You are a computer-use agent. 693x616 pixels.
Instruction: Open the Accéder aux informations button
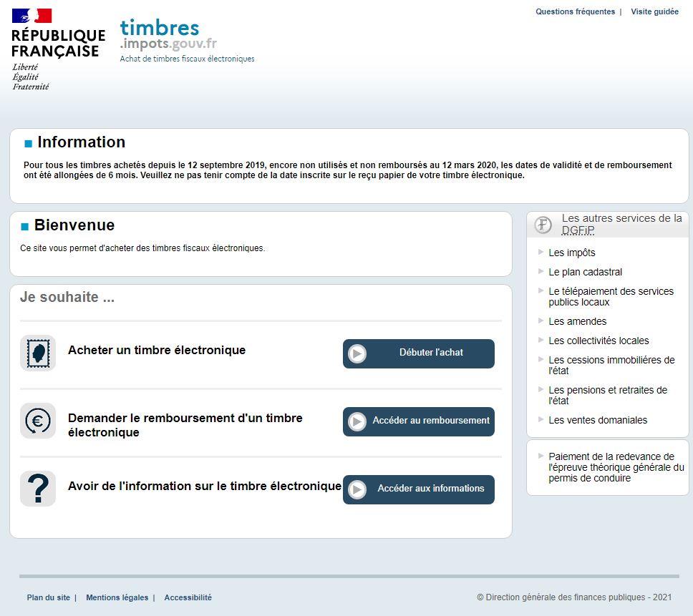pyautogui.click(x=419, y=489)
